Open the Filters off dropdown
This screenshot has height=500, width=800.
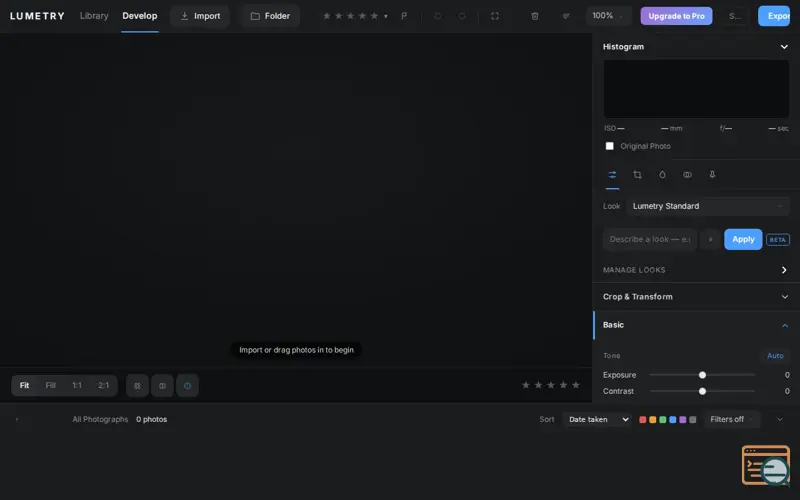pyautogui.click(x=732, y=419)
